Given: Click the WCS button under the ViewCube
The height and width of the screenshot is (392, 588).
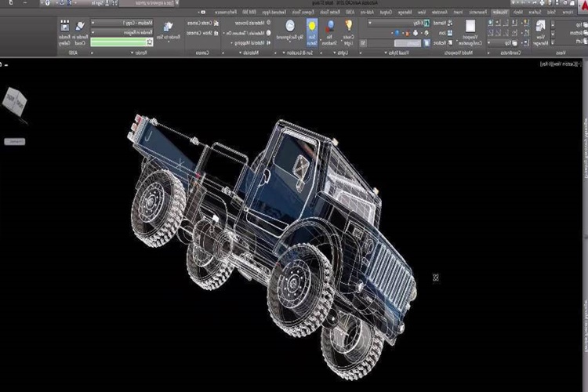Looking at the screenshot, I should pyautogui.click(x=15, y=142).
